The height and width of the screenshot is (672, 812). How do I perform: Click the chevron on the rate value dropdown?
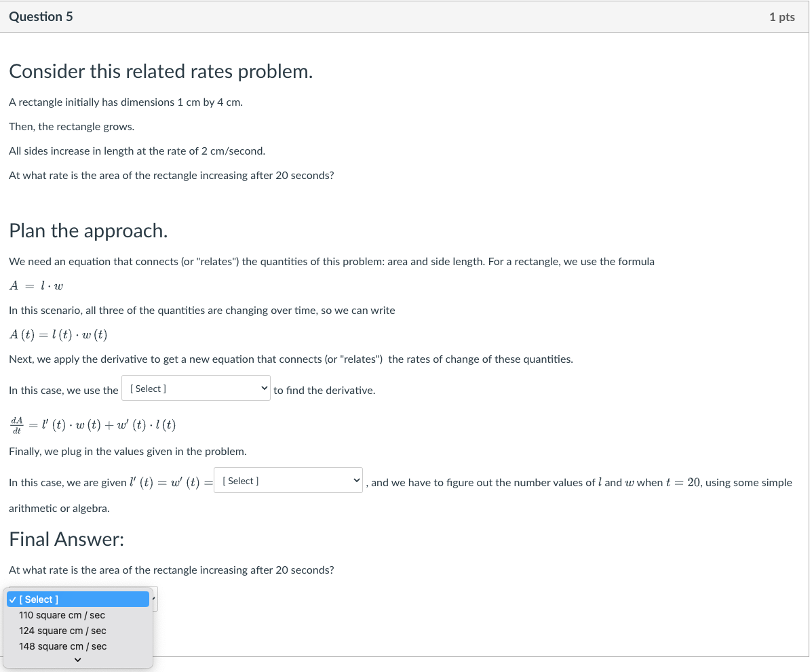pos(356,479)
